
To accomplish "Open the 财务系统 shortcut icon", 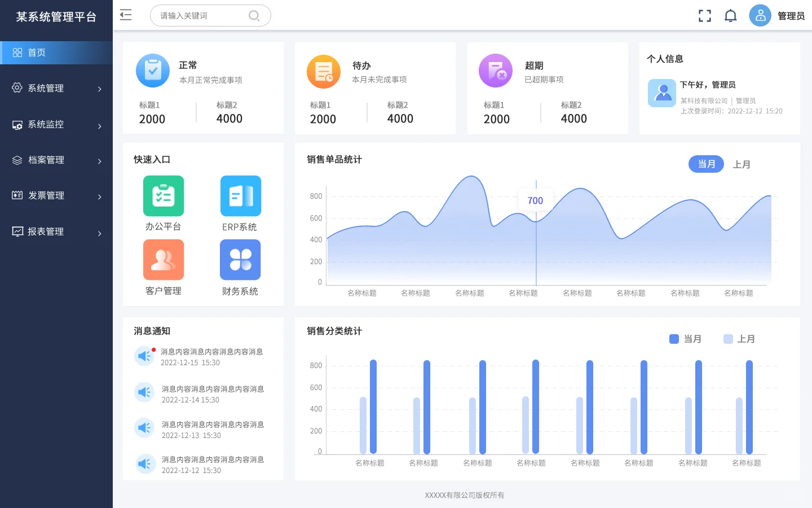I will click(x=240, y=260).
